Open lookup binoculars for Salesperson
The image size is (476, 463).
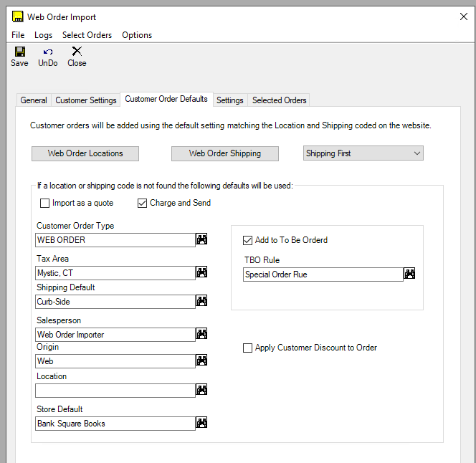click(201, 334)
